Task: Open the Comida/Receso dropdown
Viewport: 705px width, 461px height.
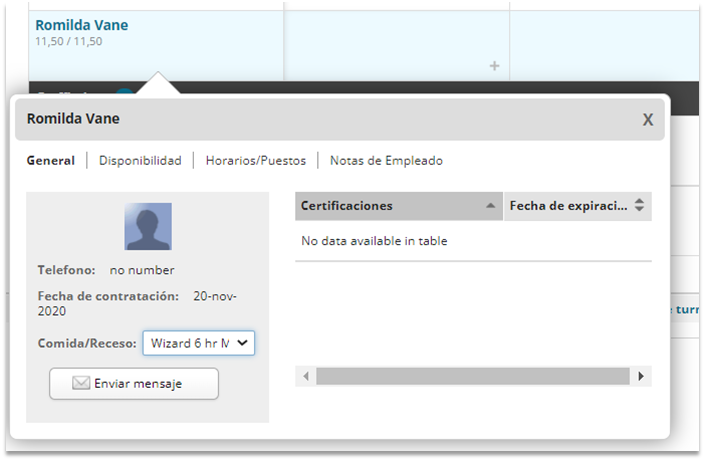Action: click(x=199, y=343)
